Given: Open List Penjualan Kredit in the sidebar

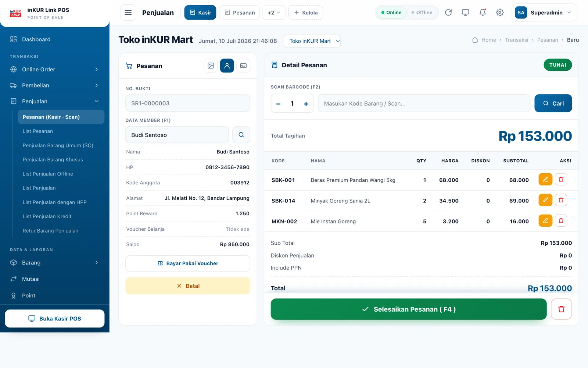Looking at the screenshot, I should click(x=47, y=216).
